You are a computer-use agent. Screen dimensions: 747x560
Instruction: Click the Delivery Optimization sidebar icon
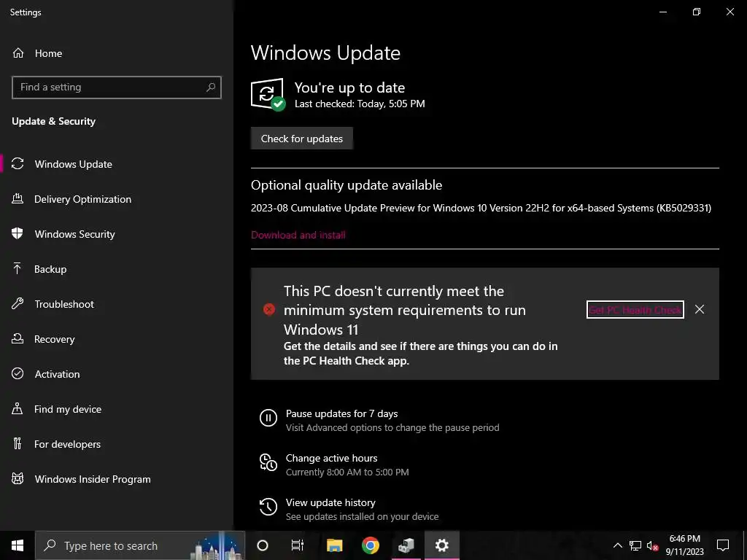click(x=18, y=199)
